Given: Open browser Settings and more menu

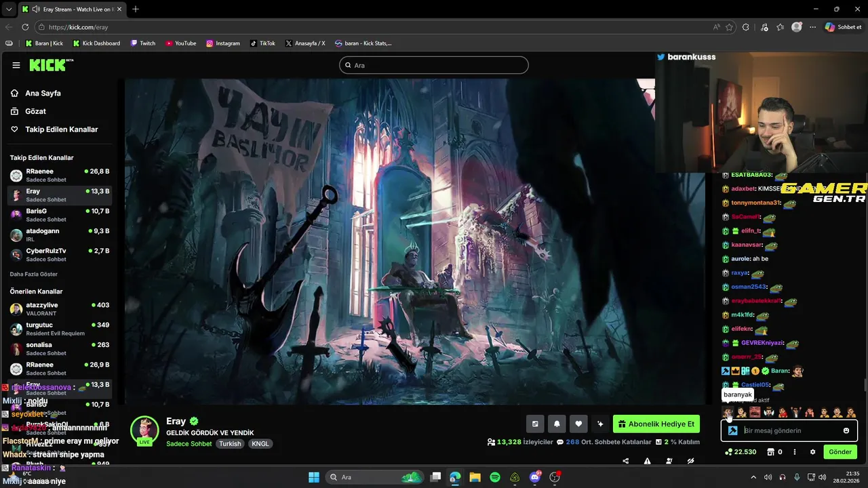Looking at the screenshot, I should [x=813, y=27].
